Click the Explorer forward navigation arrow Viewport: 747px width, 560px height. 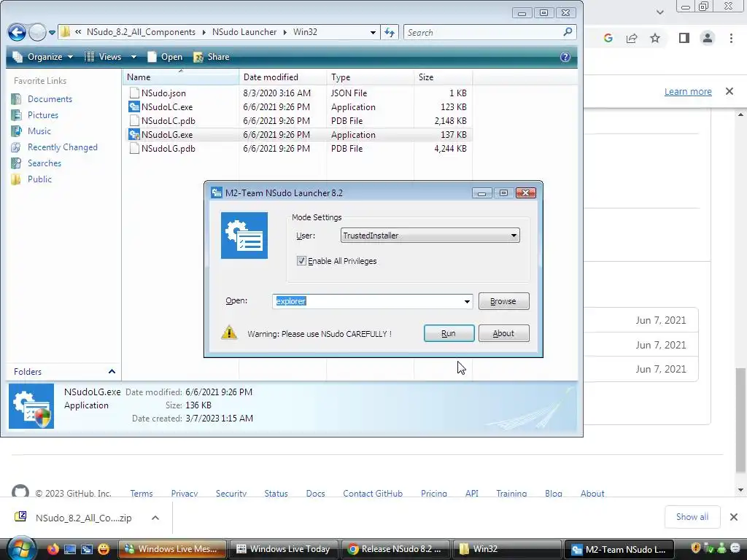(37, 32)
